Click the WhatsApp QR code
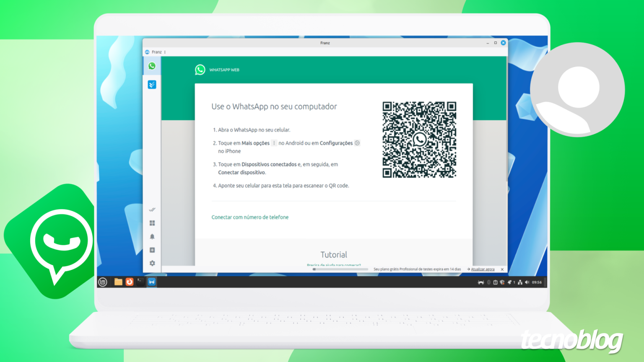The image size is (644, 362). point(419,140)
